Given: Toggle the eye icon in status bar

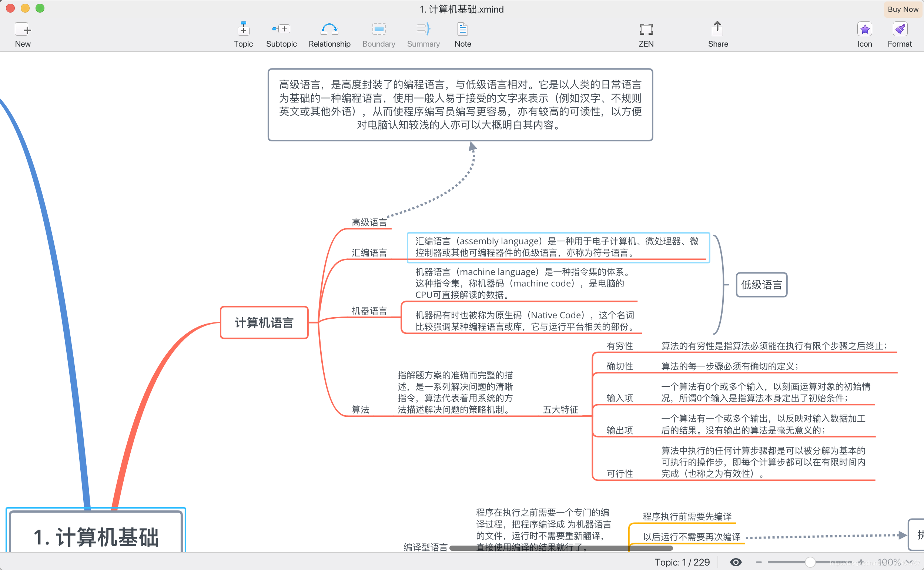Looking at the screenshot, I should [x=736, y=562].
